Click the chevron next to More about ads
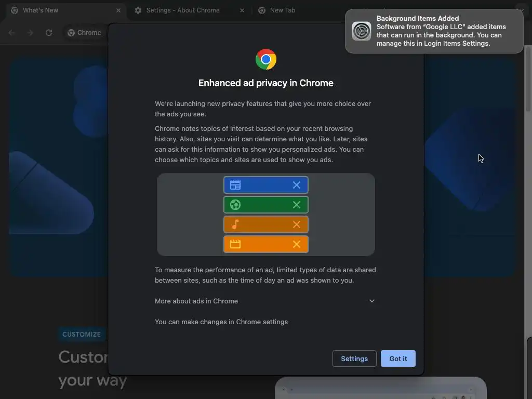532x399 pixels. coord(372,301)
